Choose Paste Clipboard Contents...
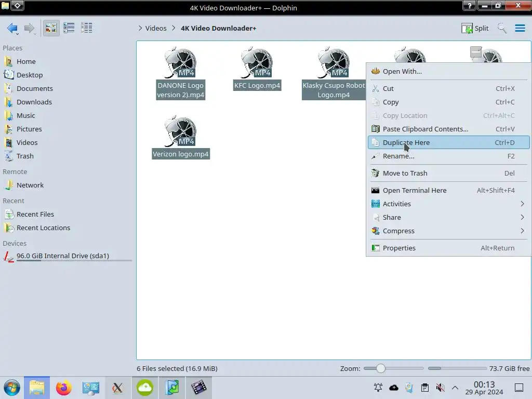The width and height of the screenshot is (532, 399). point(448,129)
